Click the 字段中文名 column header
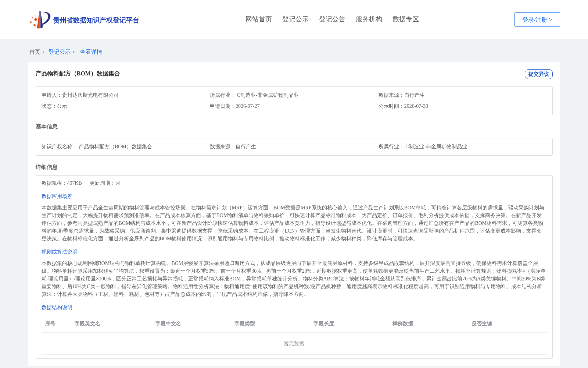This screenshot has height=368, width=588. [x=168, y=323]
